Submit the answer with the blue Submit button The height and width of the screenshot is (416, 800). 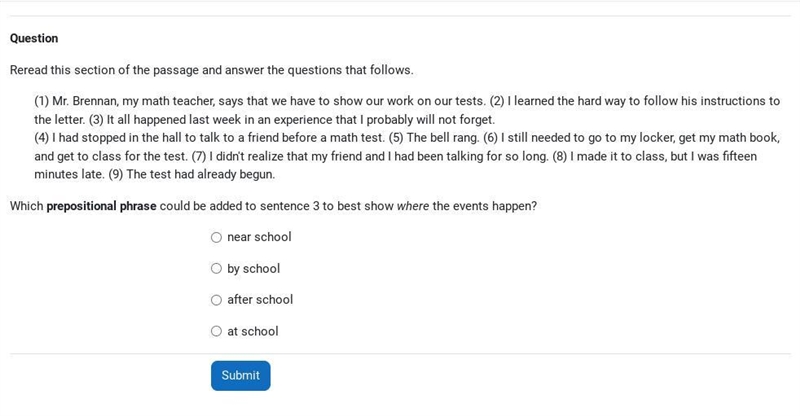click(240, 376)
